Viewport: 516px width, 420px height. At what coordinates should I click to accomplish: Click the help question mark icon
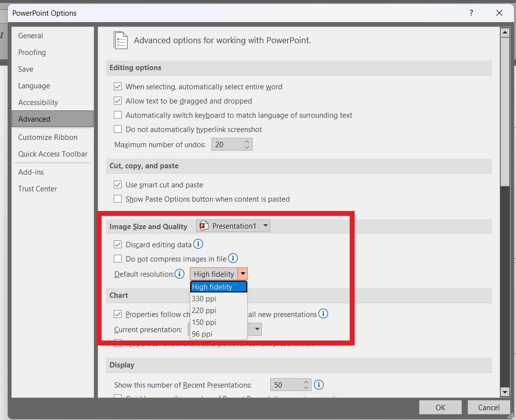(x=471, y=13)
